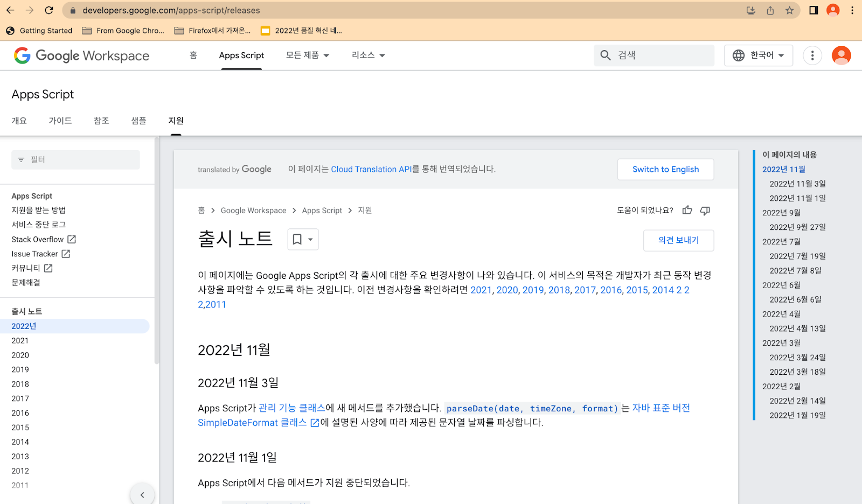Select the Apps Script top navigation tab

point(241,55)
